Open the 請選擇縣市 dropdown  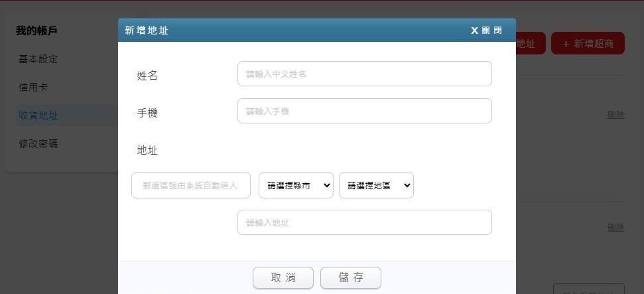[296, 185]
